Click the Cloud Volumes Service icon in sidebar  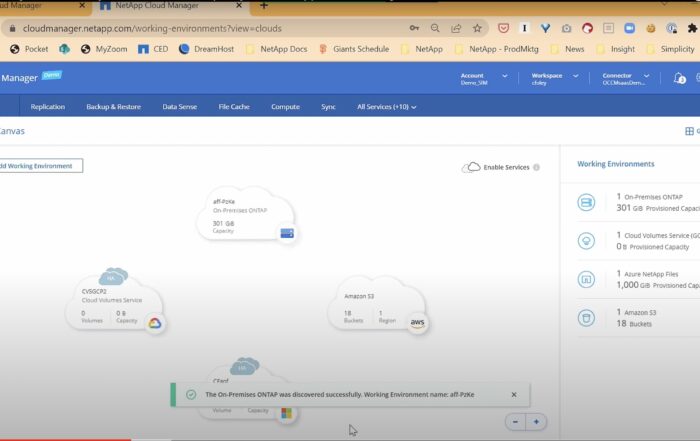(x=586, y=241)
